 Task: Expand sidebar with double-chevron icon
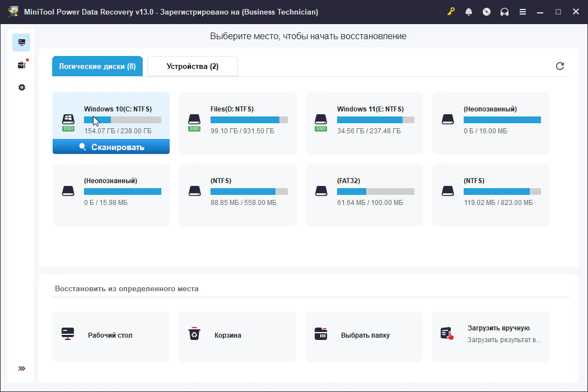point(22,368)
